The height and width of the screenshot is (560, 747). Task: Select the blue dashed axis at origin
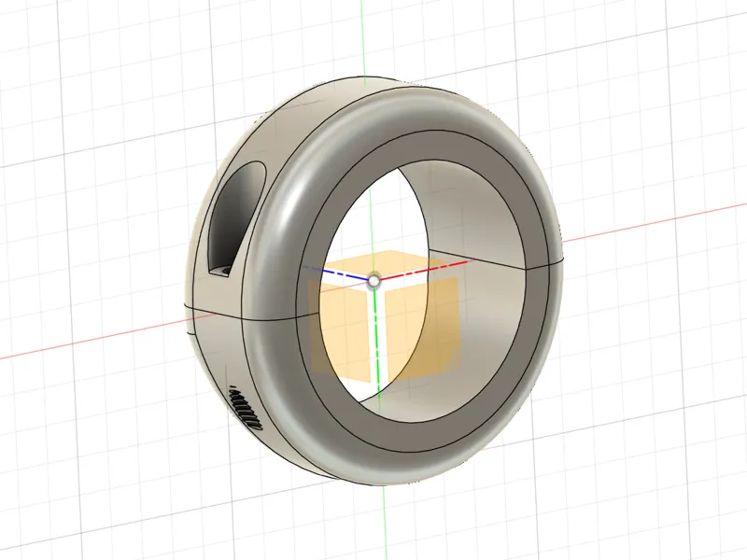point(335,273)
